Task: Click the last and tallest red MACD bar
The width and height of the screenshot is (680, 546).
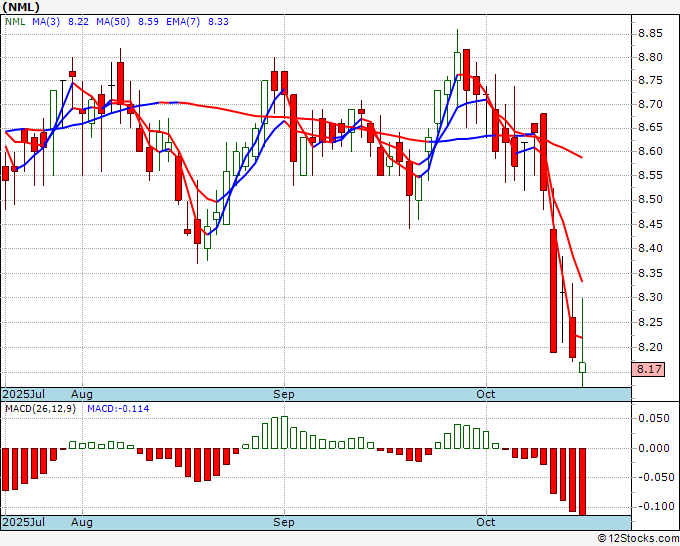Action: [x=582, y=482]
